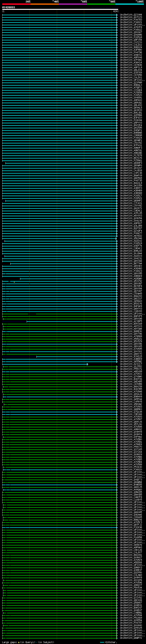The width and height of the screenshot is (146, 644).
Task: Click the short alignment bar of UniRef100_A2ICC7
Action: pyautogui.click(x=45, y=364)
